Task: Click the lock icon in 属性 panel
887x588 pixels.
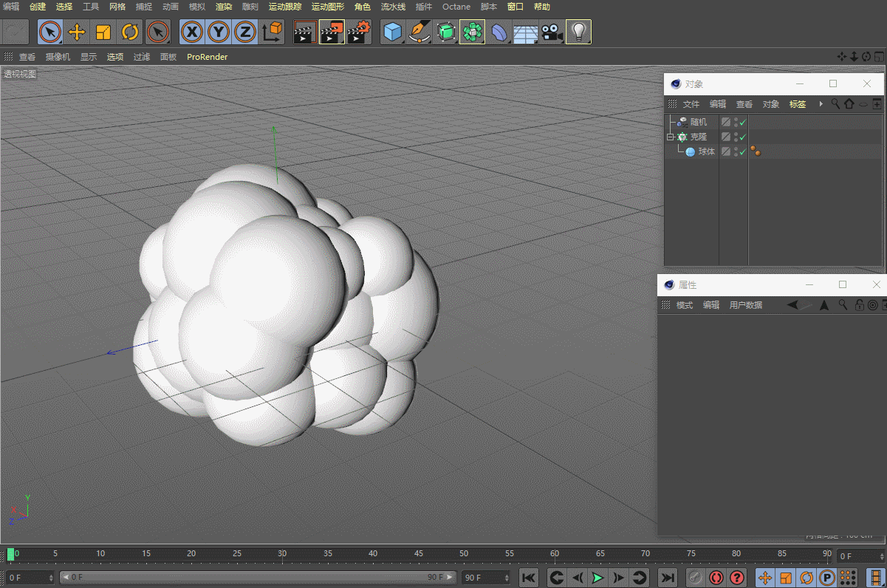Action: pyautogui.click(x=859, y=305)
